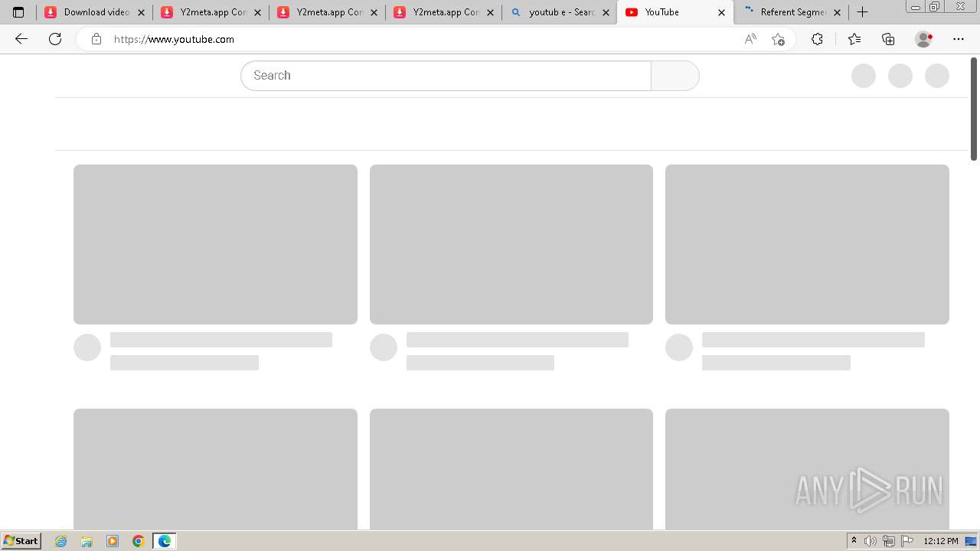The image size is (980, 551).
Task: Switch to the Referent Segment tab
Action: pyautogui.click(x=791, y=12)
